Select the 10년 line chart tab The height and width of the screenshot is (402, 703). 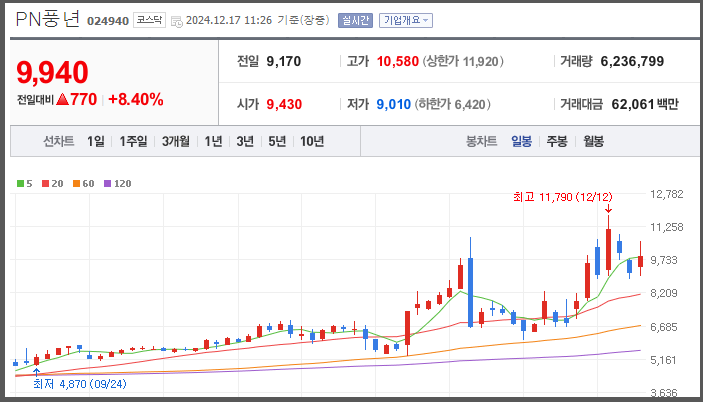(312, 142)
